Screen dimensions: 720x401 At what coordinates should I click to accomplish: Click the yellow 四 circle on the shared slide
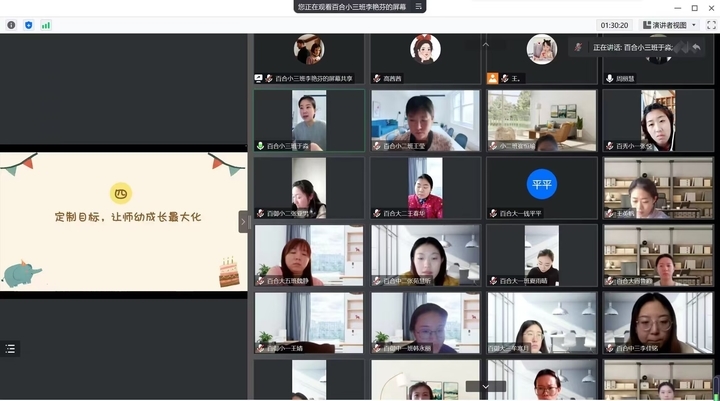pos(121,193)
